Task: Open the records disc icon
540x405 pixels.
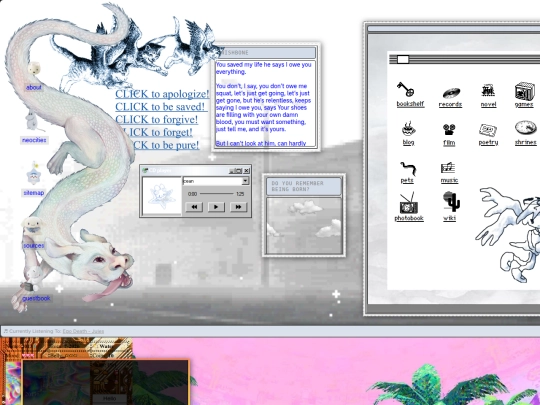Action: [x=451, y=93]
